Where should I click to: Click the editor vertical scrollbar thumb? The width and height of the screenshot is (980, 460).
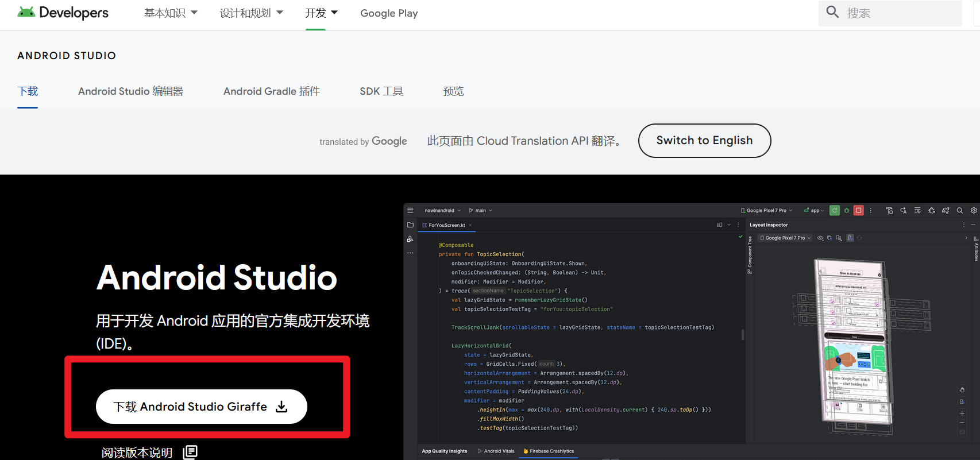click(743, 335)
